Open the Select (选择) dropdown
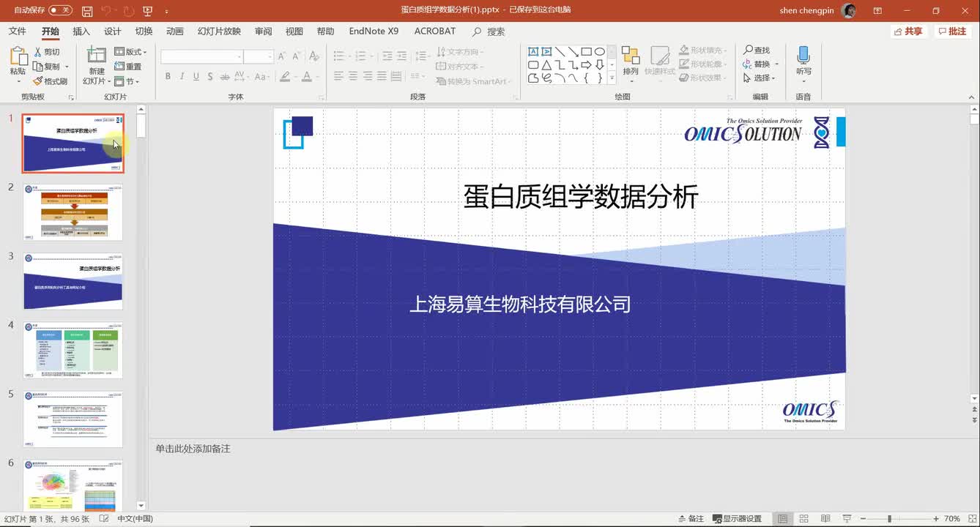The image size is (980, 527). [x=759, y=78]
